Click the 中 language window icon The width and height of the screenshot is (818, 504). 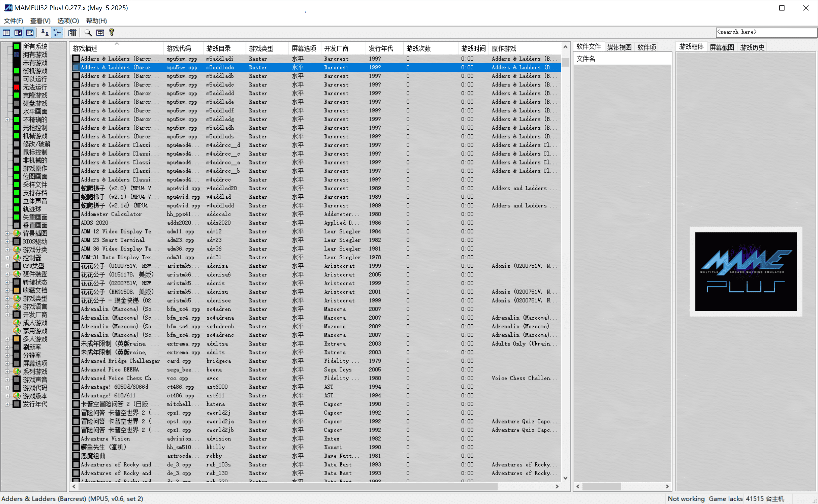click(100, 32)
